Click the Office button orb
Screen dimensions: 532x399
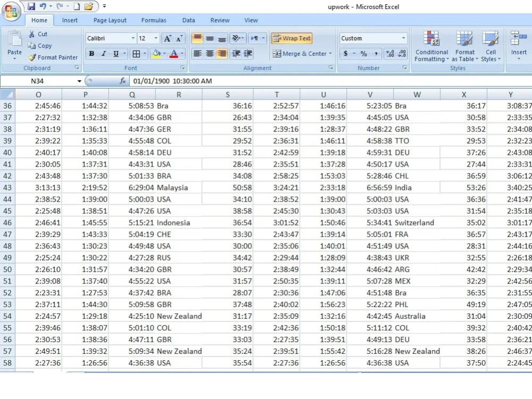11,11
